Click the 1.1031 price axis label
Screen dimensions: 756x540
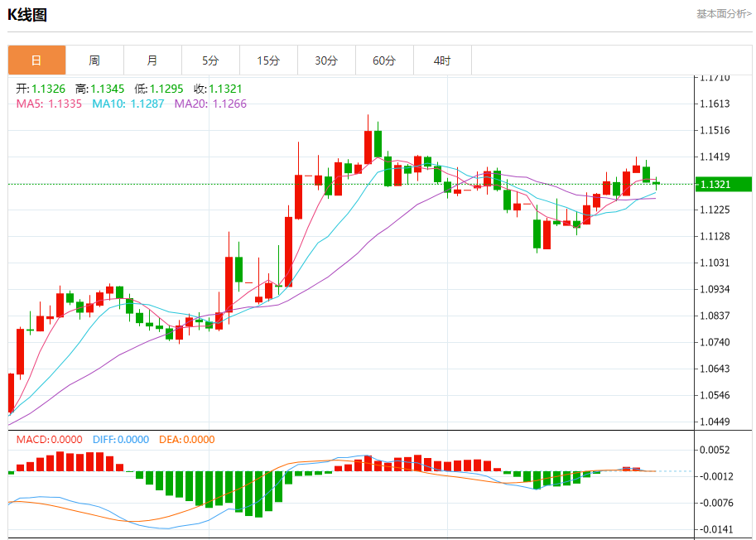pyautogui.click(x=715, y=263)
